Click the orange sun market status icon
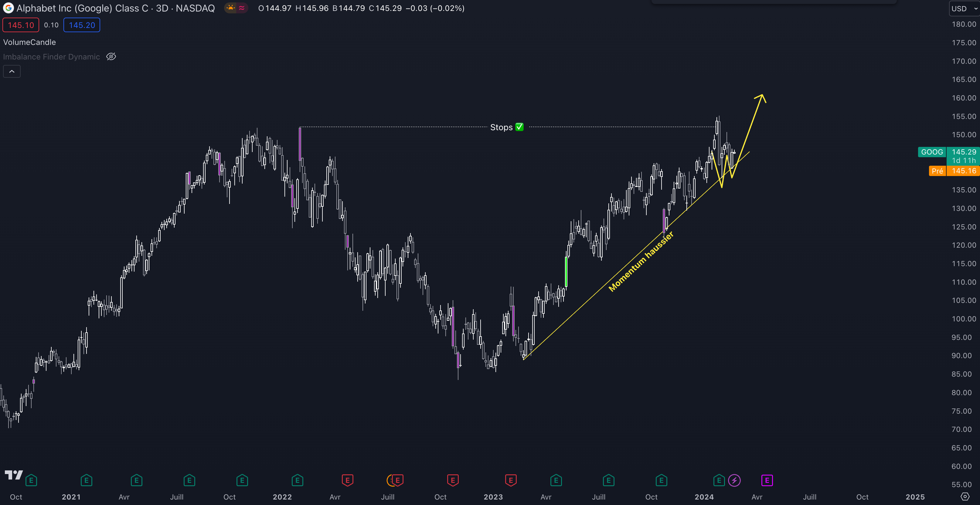 click(x=230, y=8)
